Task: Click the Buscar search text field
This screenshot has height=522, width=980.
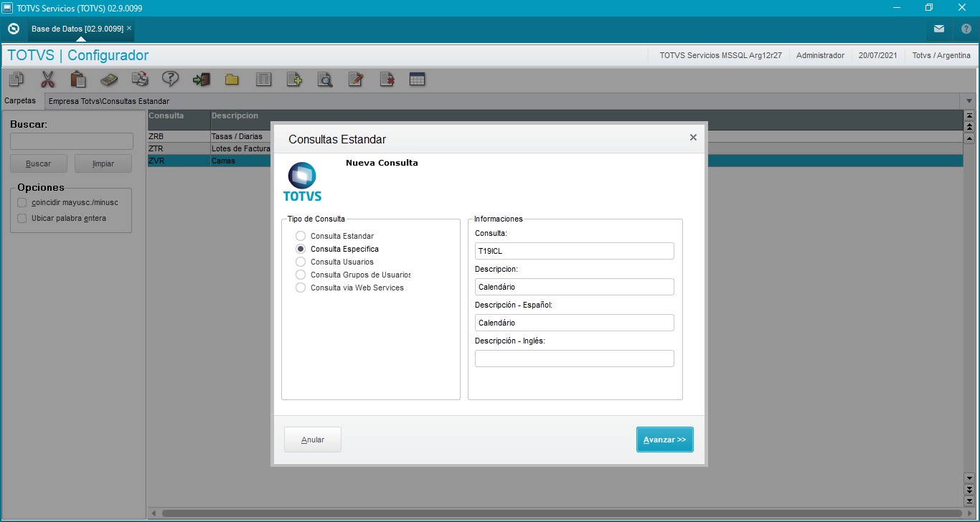Action: point(72,141)
